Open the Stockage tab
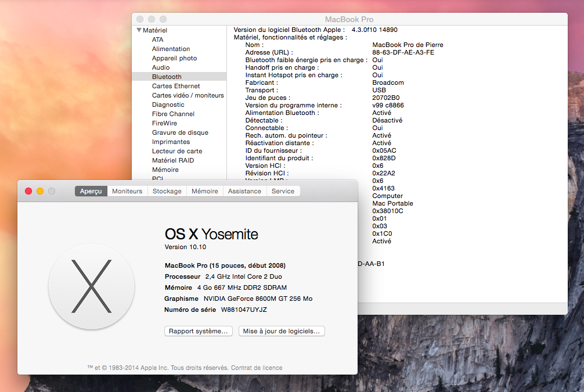The image size is (584, 392). click(167, 191)
